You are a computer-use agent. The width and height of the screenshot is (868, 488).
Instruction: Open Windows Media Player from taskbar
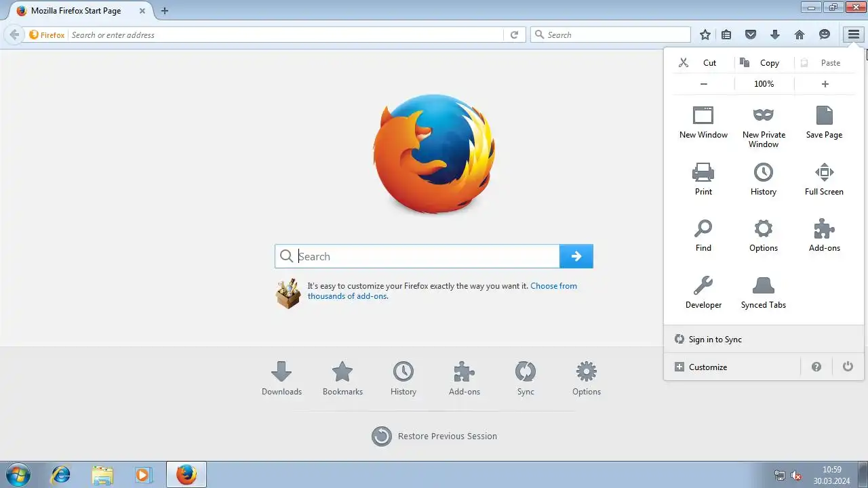(x=143, y=474)
